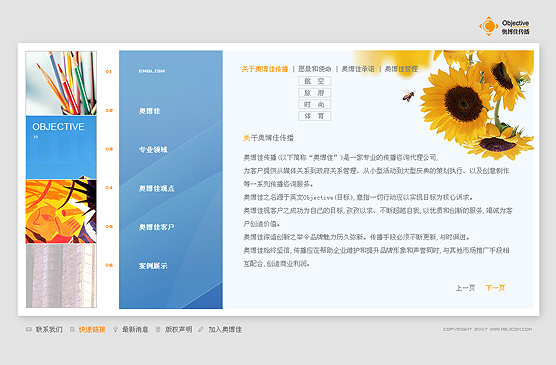This screenshot has height=365, width=556.
Task: Click the list icon beside 快速链接
Action: (72, 330)
